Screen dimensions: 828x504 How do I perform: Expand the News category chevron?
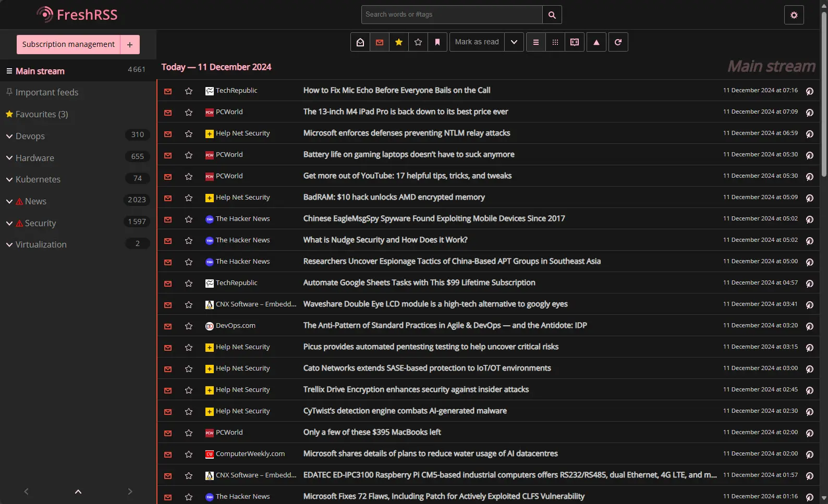[x=9, y=202]
